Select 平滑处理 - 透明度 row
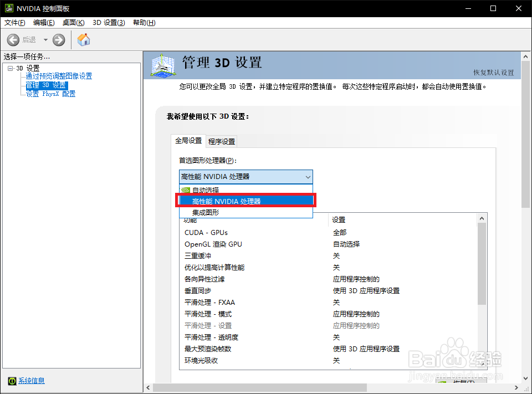This screenshot has height=394, width=532. point(328,337)
